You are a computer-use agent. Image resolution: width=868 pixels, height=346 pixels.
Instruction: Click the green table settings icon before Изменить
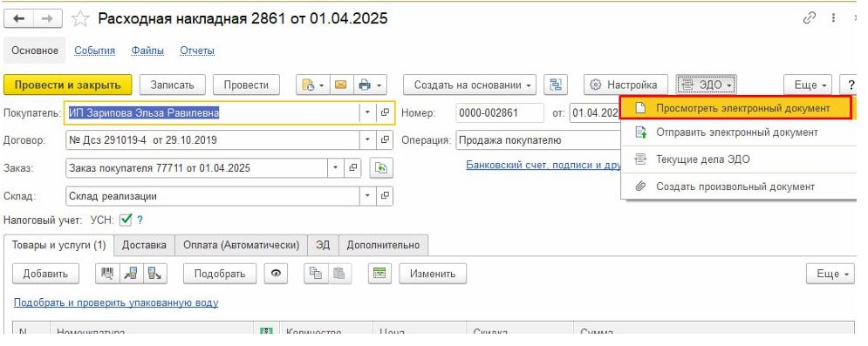click(379, 274)
